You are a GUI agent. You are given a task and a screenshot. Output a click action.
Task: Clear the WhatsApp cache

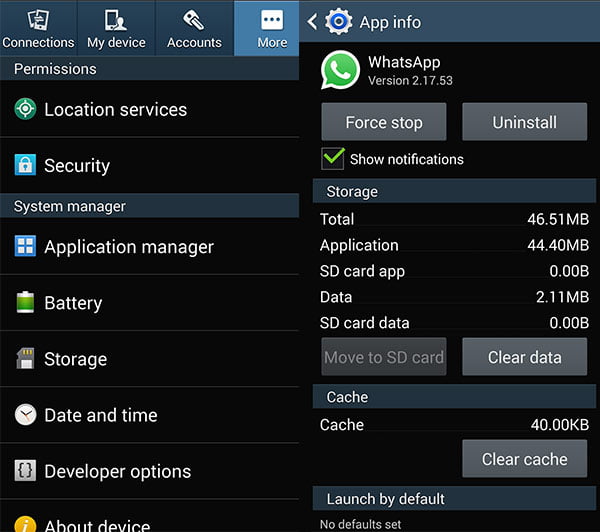[x=525, y=459]
